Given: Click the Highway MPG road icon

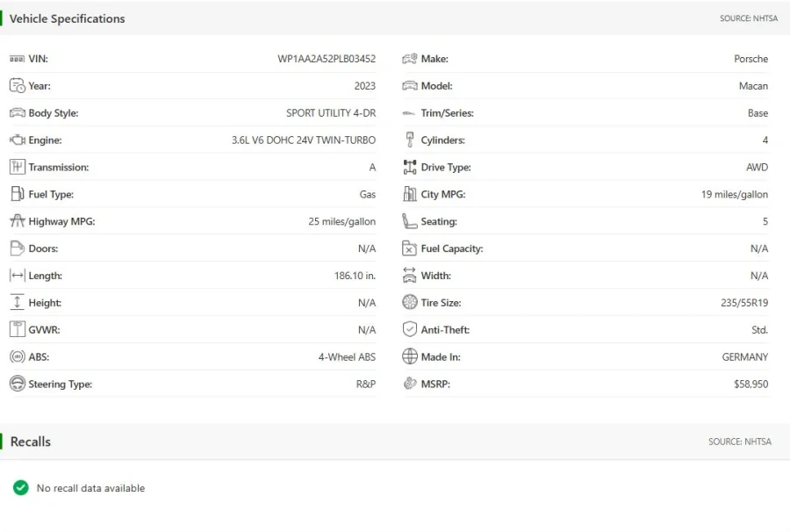Looking at the screenshot, I should click(18, 220).
